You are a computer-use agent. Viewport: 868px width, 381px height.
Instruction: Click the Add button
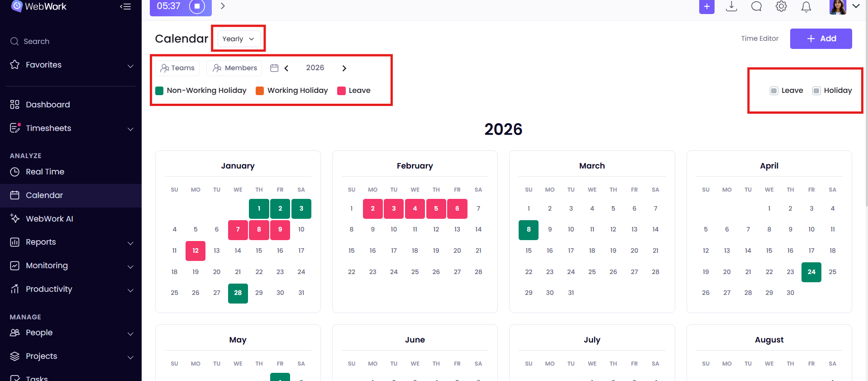821,39
